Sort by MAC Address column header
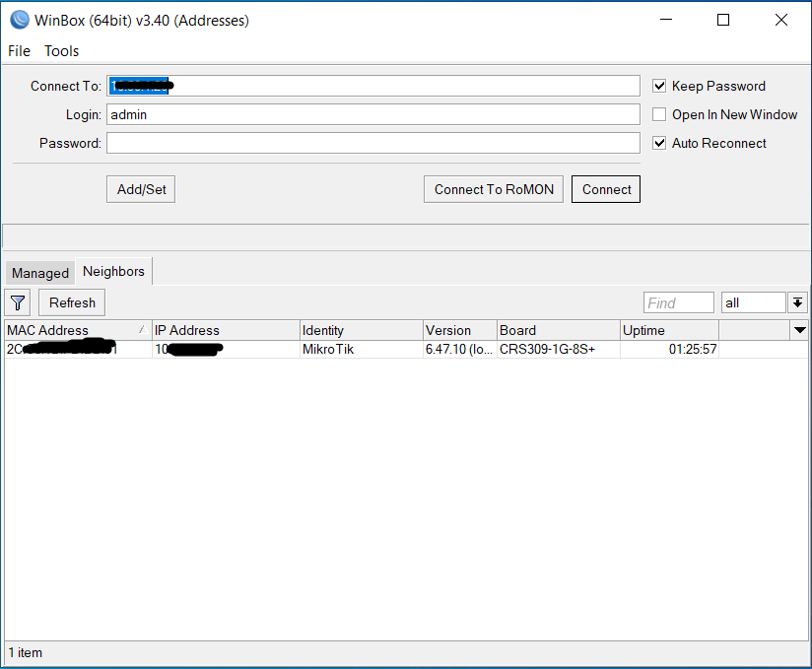The image size is (812, 669). [78, 330]
